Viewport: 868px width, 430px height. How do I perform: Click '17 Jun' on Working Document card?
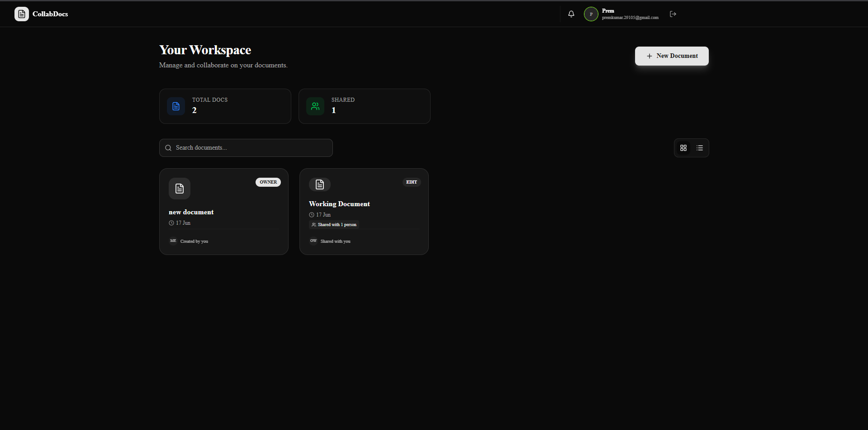pyautogui.click(x=323, y=215)
